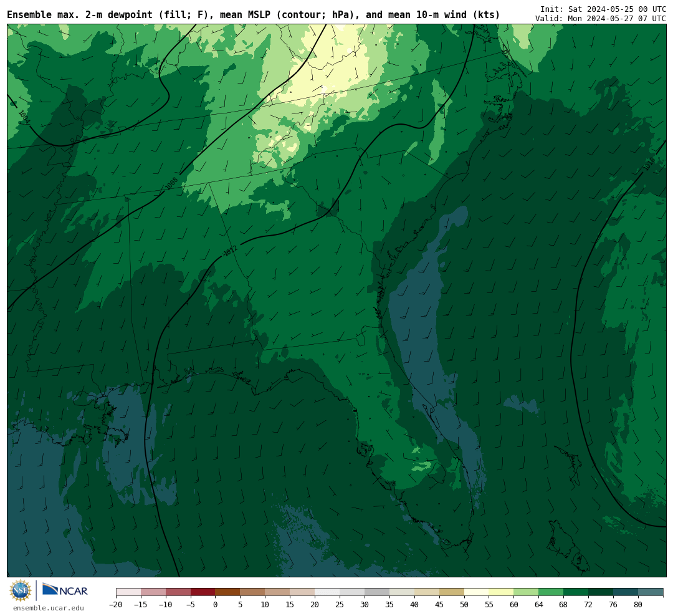Image resolution: width=673 pixels, height=616 pixels.
Task: Click the 35 colorbar tick label
Action: click(x=389, y=604)
